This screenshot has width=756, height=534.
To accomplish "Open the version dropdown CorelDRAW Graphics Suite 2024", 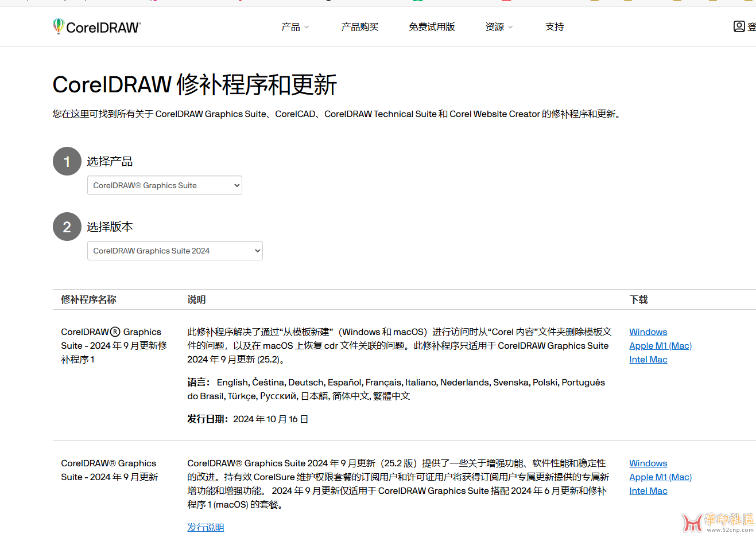I will tap(175, 251).
